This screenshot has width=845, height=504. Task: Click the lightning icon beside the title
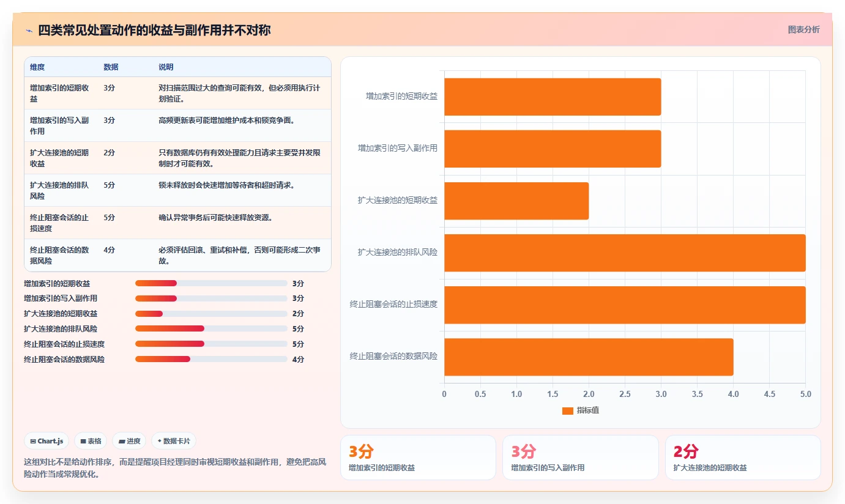pyautogui.click(x=29, y=31)
